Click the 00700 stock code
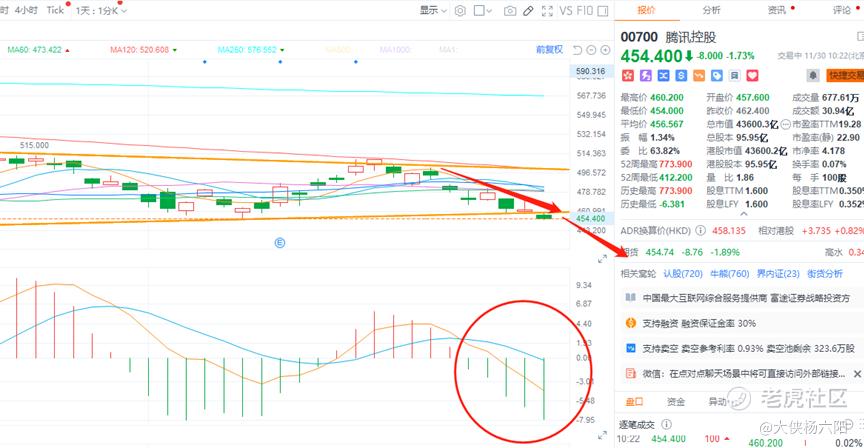 [x=639, y=37]
